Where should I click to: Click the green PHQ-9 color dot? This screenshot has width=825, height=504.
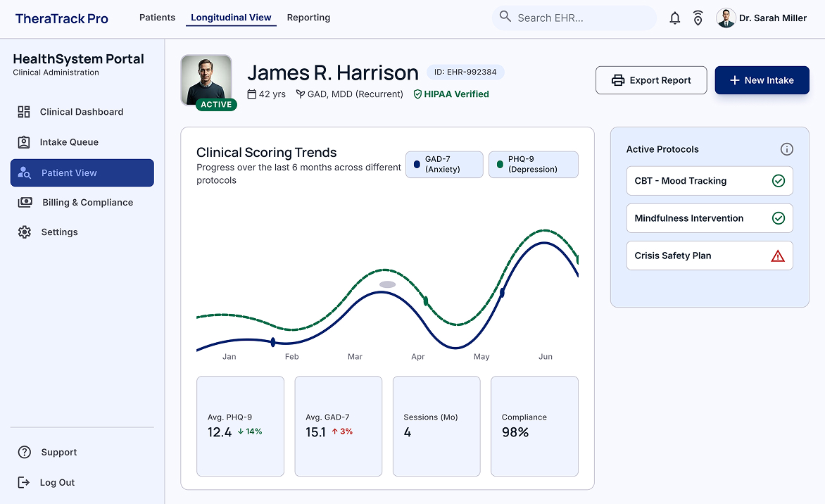[500, 164]
